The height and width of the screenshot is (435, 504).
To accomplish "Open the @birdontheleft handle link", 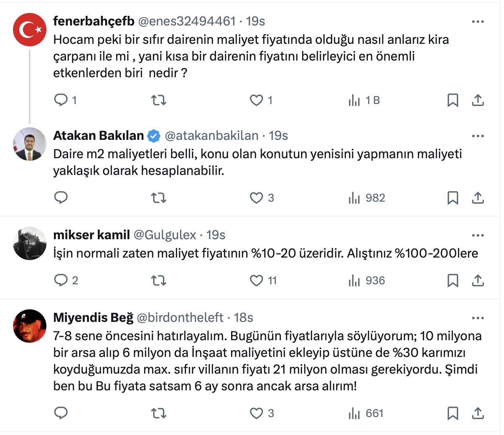I will click(180, 318).
